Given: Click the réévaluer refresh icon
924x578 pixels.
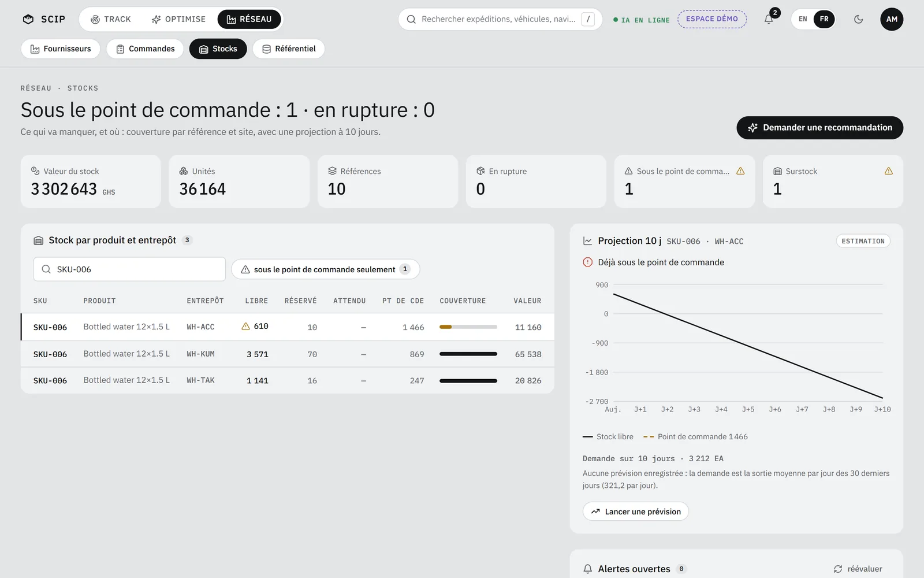Looking at the screenshot, I should [x=838, y=569].
